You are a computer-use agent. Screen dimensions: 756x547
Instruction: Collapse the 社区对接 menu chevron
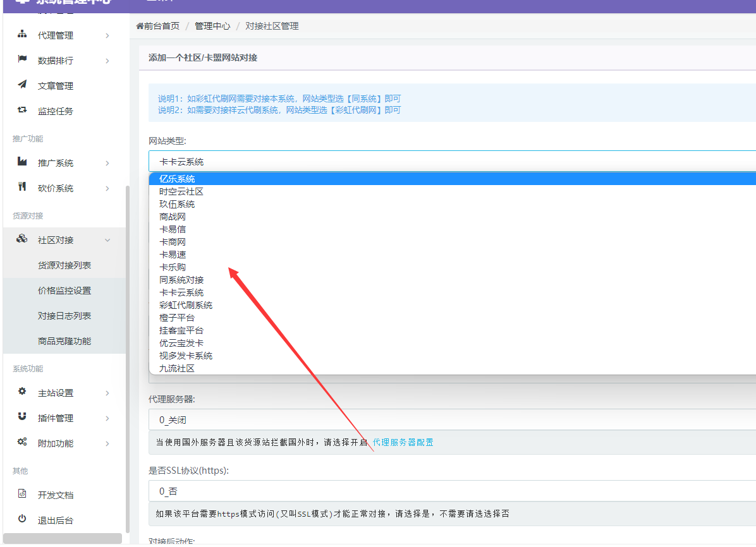107,240
